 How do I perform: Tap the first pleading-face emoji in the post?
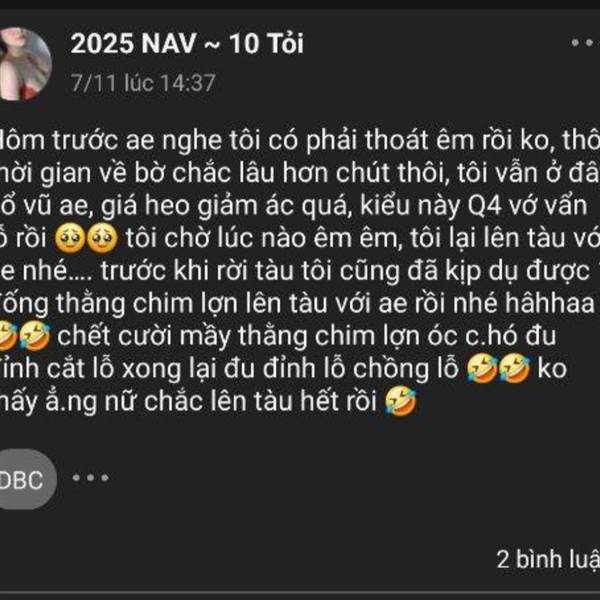tap(70, 239)
